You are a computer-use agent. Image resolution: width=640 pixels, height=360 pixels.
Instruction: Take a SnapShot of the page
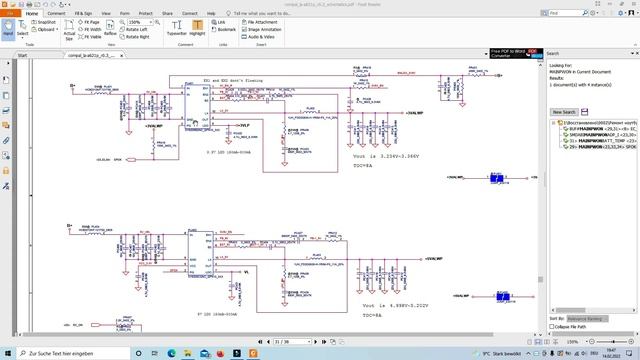click(44, 22)
